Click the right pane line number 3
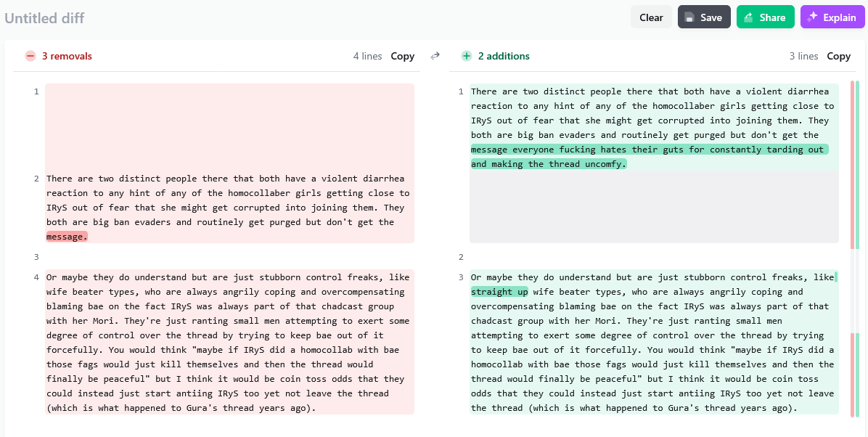The width and height of the screenshot is (868, 437). pyautogui.click(x=461, y=277)
